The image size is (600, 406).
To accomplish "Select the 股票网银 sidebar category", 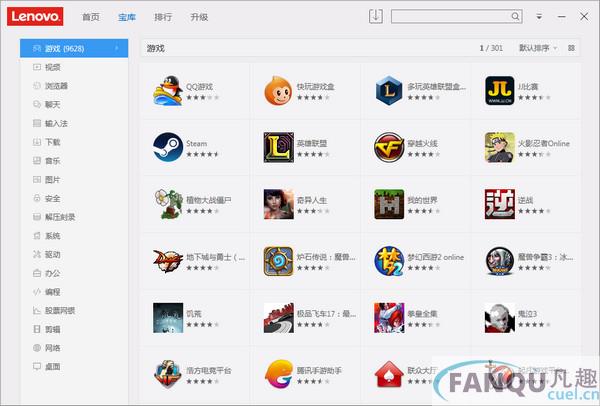I will [74, 311].
